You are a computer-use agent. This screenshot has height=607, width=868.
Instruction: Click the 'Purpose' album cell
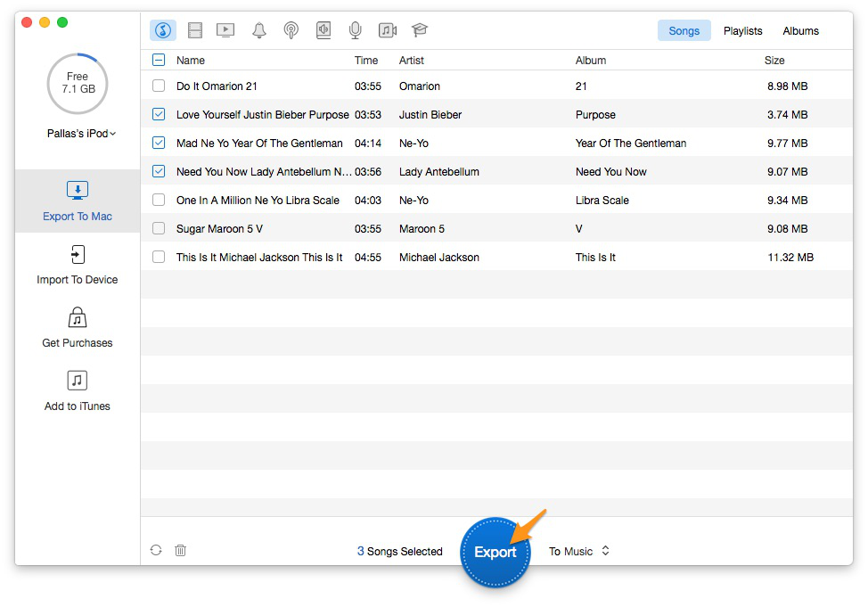595,115
